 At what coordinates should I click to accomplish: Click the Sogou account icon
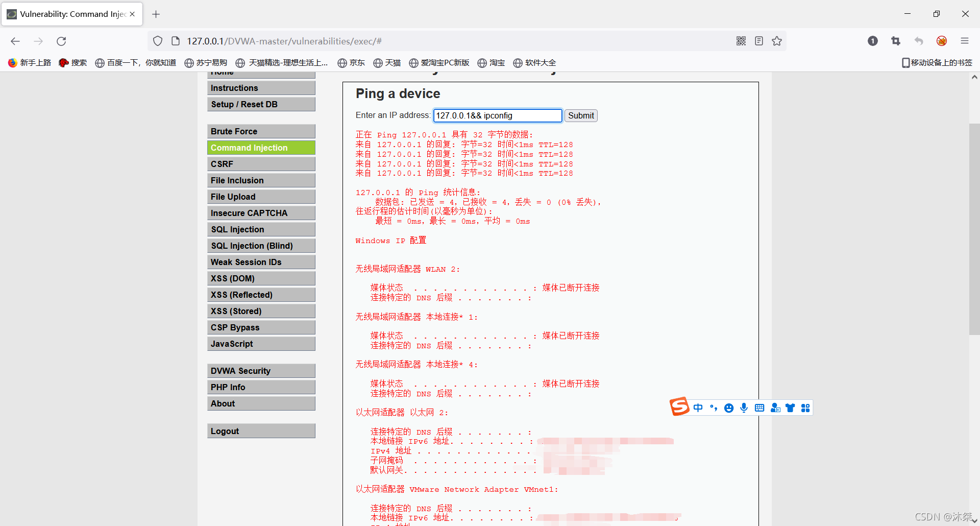click(775, 408)
